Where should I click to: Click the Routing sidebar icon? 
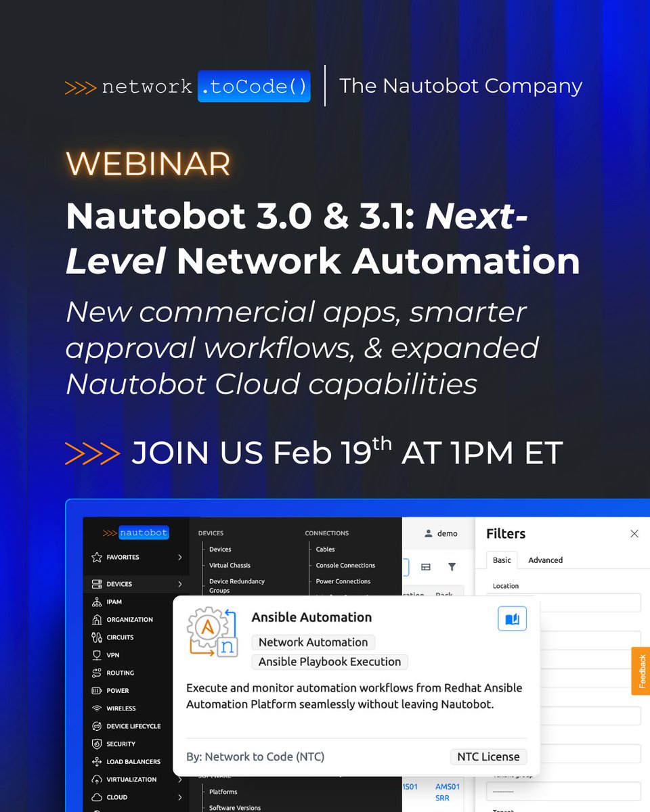[x=96, y=673]
